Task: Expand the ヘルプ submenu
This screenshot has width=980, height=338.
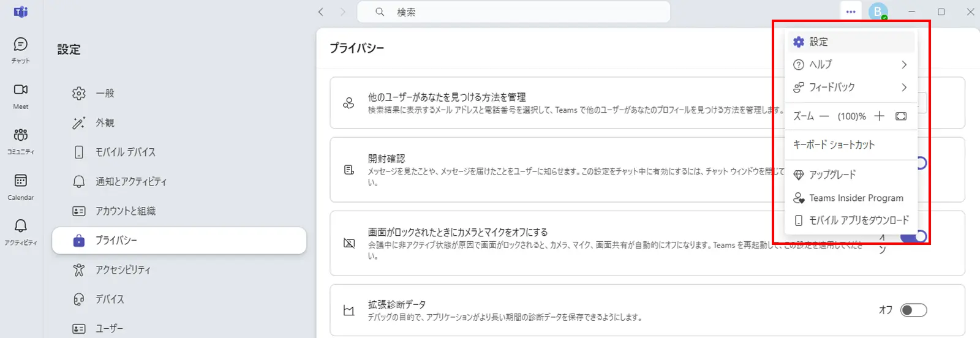Action: pos(851,64)
